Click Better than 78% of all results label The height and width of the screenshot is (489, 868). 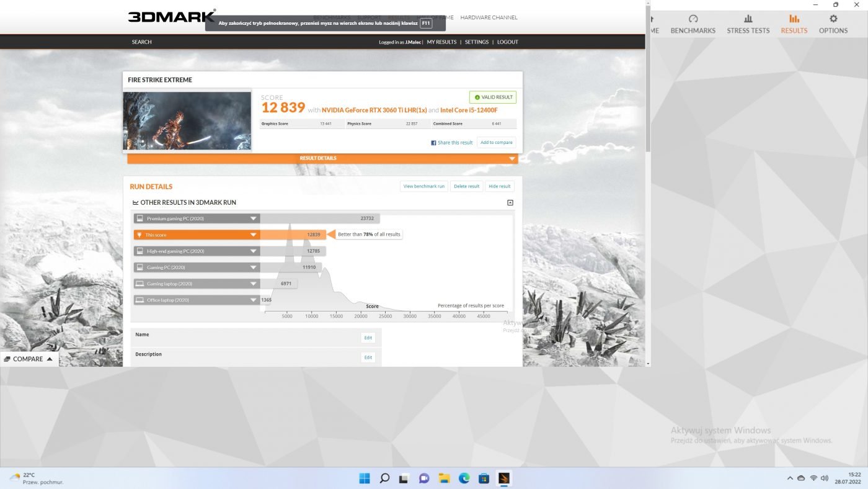(370, 235)
